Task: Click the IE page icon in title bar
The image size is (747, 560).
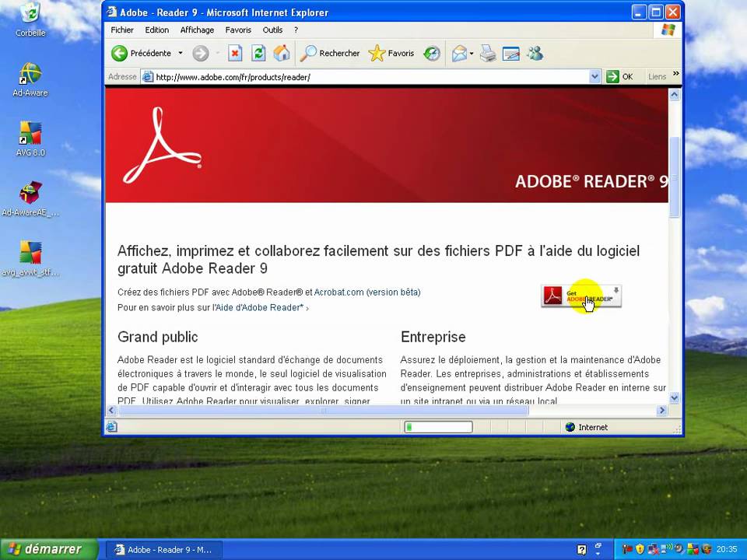Action: (112, 12)
